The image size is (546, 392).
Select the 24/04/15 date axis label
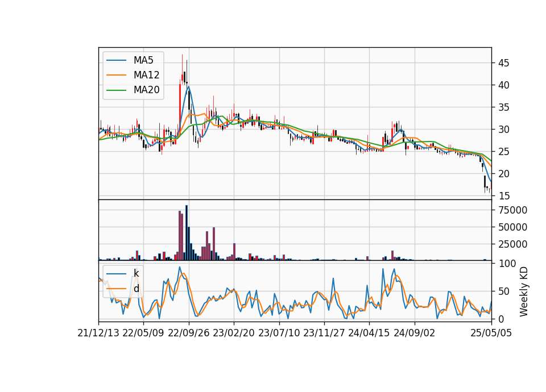tap(369, 333)
